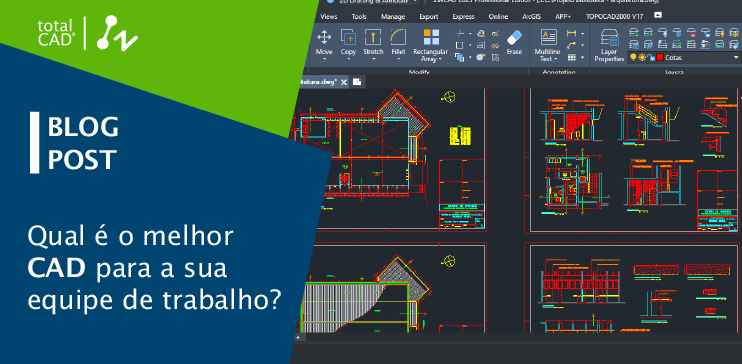742x364 pixels.
Task: Open the Views ribbon tab
Action: (x=329, y=17)
